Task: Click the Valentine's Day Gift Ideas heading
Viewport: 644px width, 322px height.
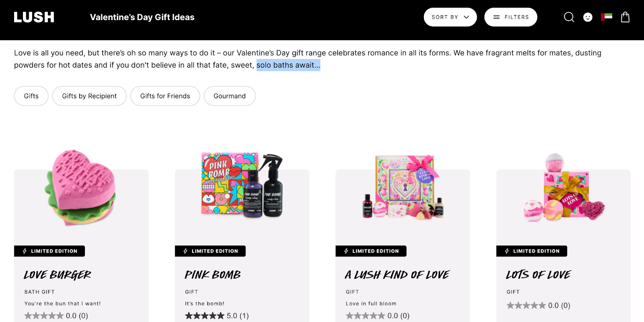Action: point(142,17)
